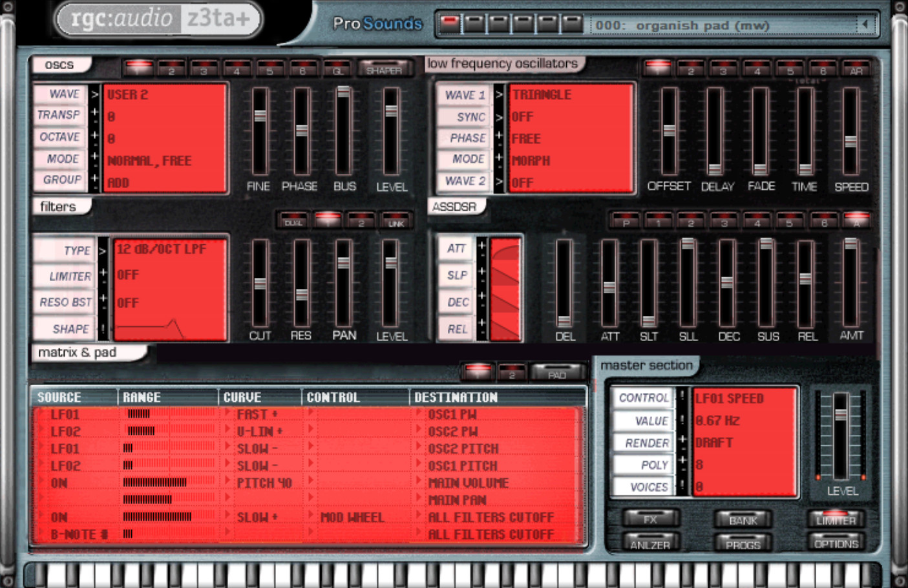Change oscillator GROUP stepper

[x=95, y=180]
